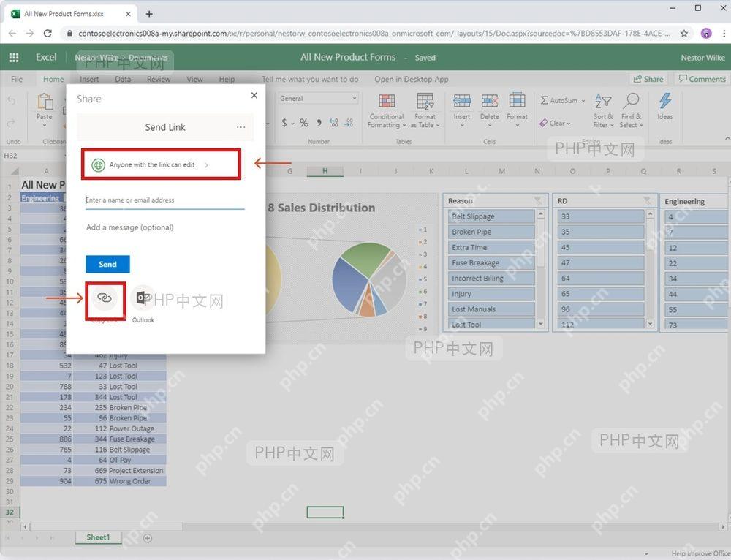The image size is (731, 560).
Task: Open the File menu
Action: [x=17, y=79]
